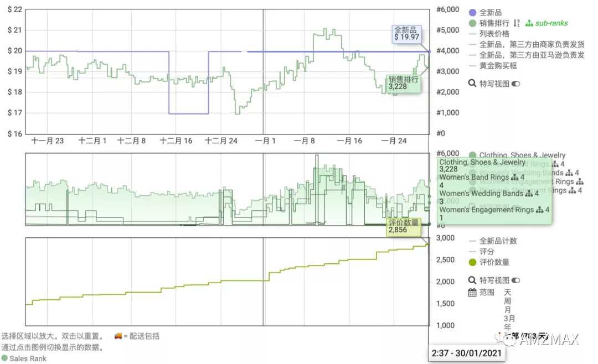This screenshot has height=364, width=598.
Task: Toggle the 评价数量 series
Action: 494,262
